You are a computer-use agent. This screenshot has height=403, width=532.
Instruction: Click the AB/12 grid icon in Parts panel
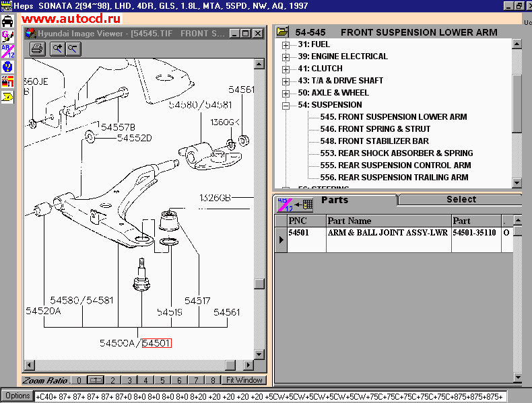[x=295, y=205]
